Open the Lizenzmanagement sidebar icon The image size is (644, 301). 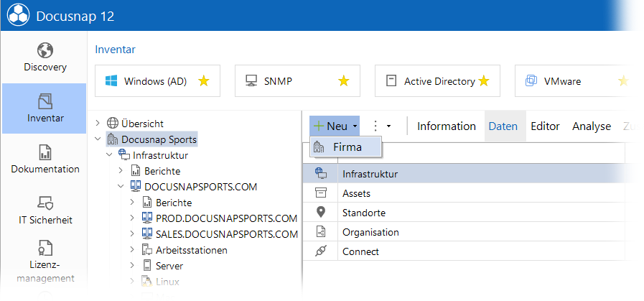pos(45,248)
